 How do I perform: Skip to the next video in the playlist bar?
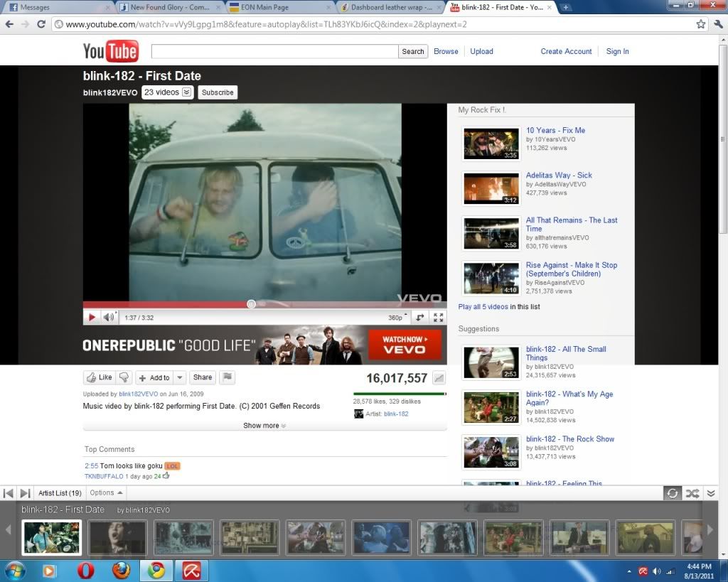coord(25,493)
